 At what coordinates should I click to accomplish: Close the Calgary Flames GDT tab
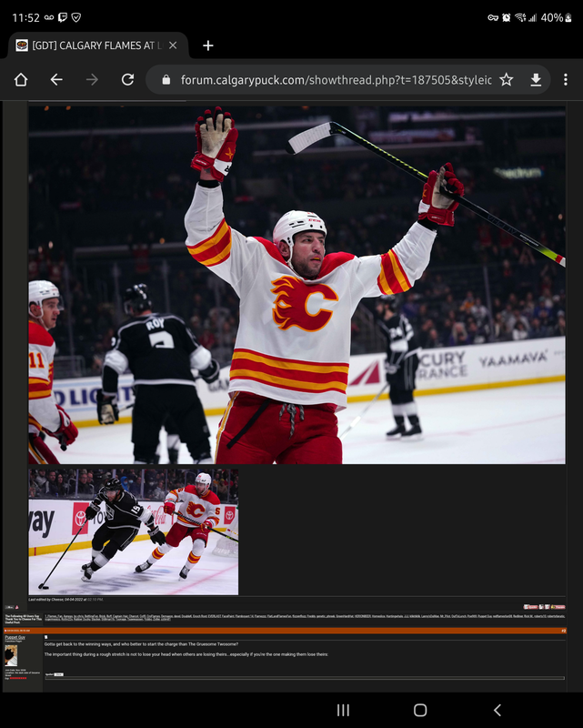pyautogui.click(x=173, y=45)
